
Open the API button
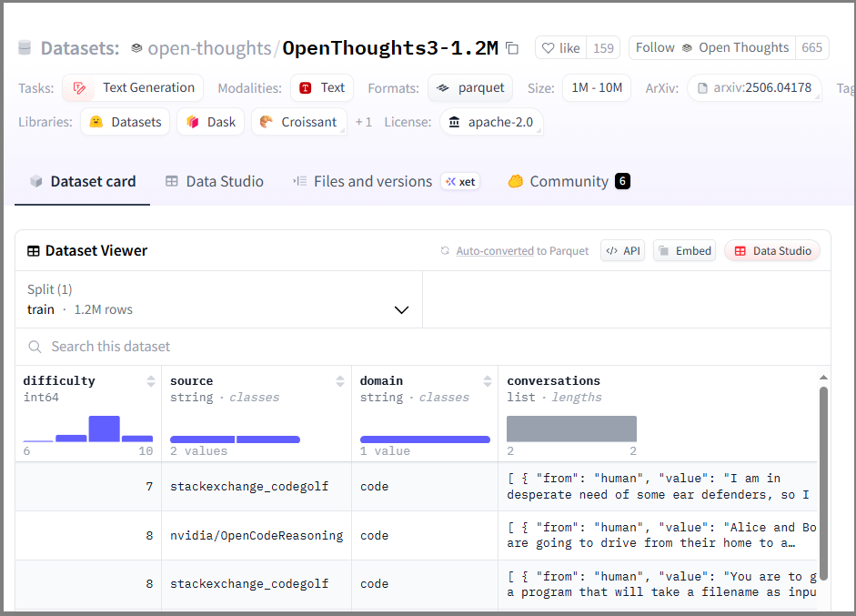623,250
